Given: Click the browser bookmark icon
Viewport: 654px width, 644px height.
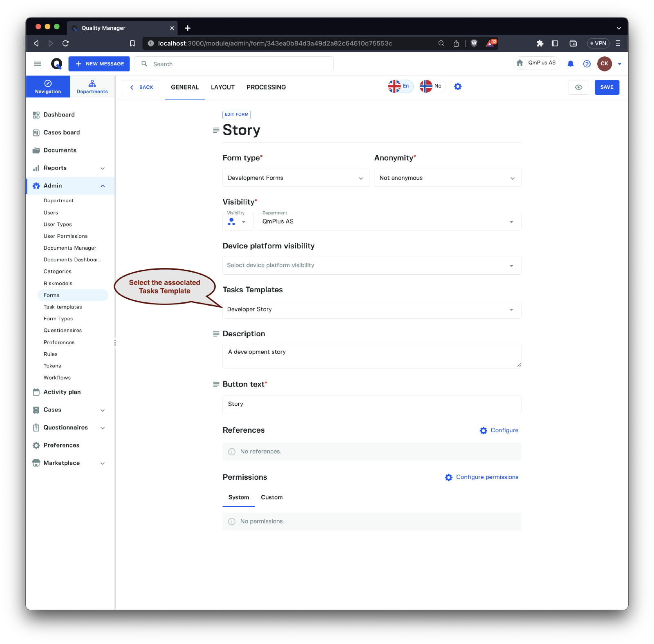Looking at the screenshot, I should pos(132,43).
